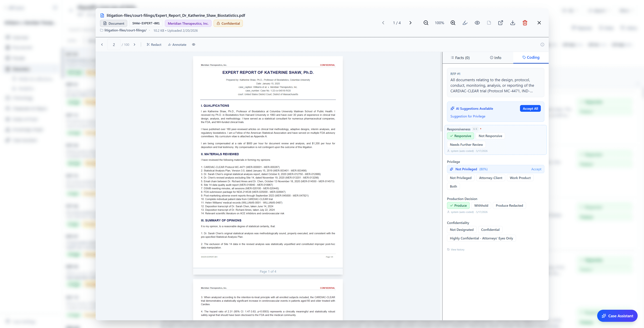The height and width of the screenshot is (328, 644).
Task: Click the AI sparkle icon beside Suggestions Available
Action: click(x=452, y=109)
